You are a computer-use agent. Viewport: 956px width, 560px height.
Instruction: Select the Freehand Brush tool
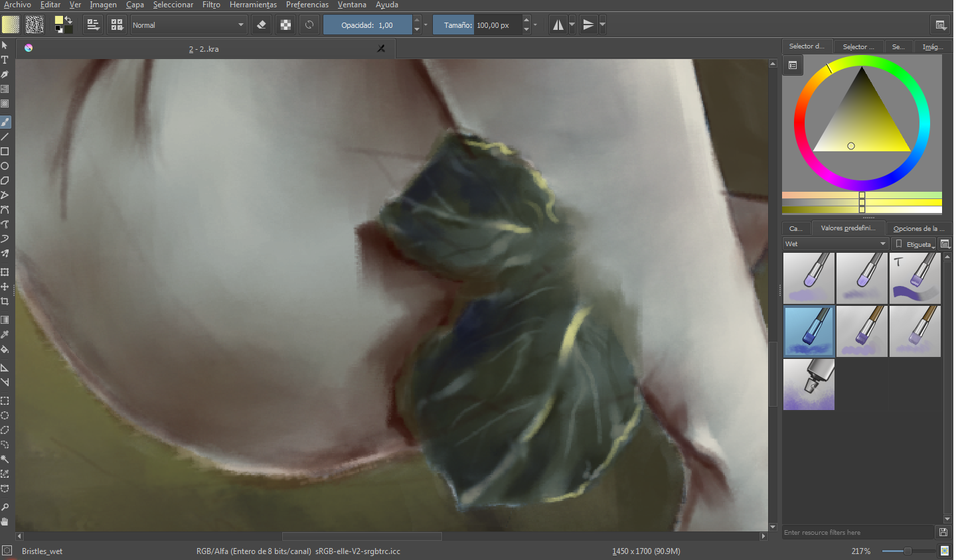point(5,122)
